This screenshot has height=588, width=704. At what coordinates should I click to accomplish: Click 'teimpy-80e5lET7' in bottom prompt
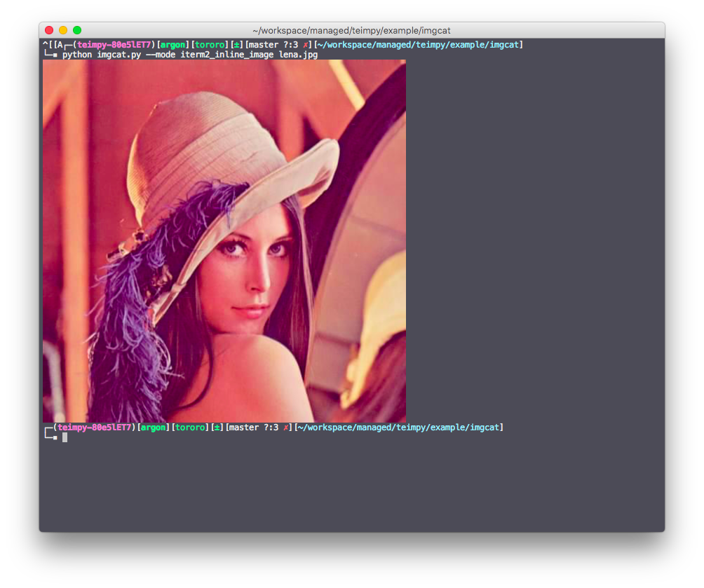[x=94, y=428]
